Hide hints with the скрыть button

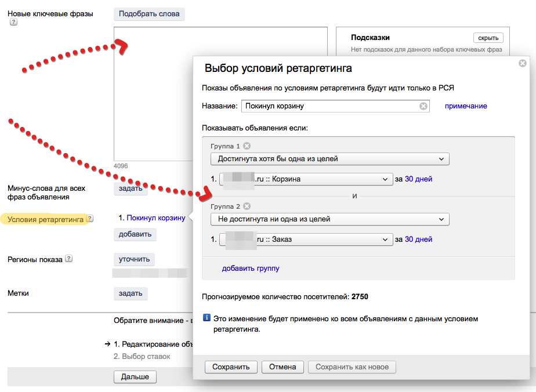coord(488,38)
